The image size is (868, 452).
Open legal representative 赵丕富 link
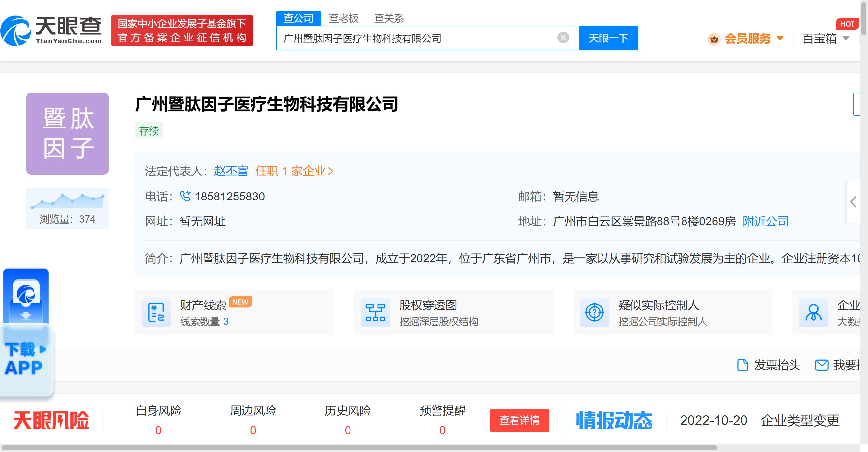(231, 171)
